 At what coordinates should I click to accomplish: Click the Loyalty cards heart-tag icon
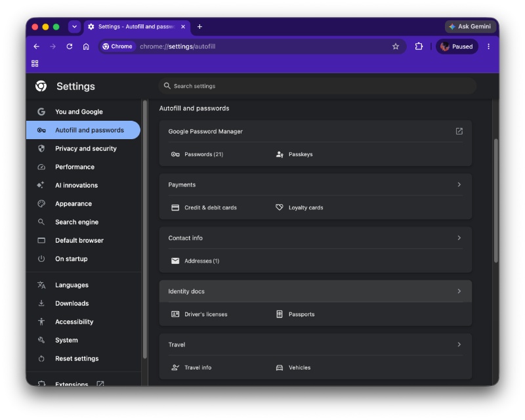pyautogui.click(x=280, y=207)
